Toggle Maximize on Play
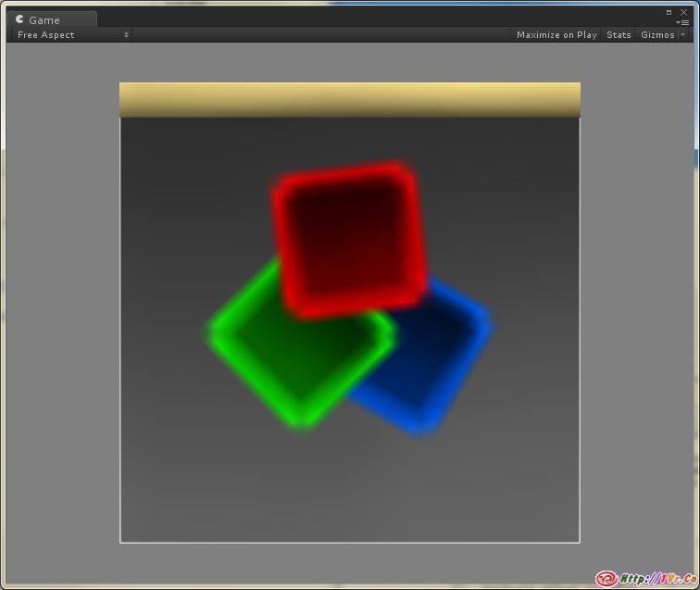The height and width of the screenshot is (590, 700). (556, 34)
